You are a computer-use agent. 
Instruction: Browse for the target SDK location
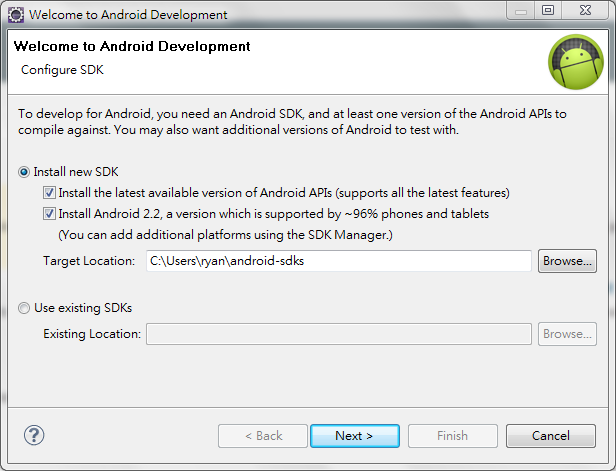567,261
